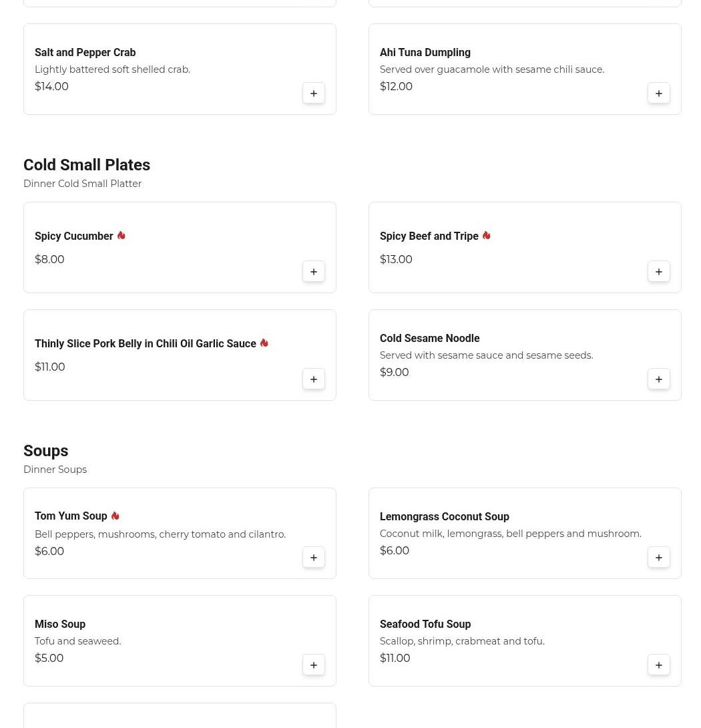Click spicy flame icon beside Spicy Beef and Tripe
Image resolution: width=701 pixels, height=728 pixels.
(x=486, y=235)
